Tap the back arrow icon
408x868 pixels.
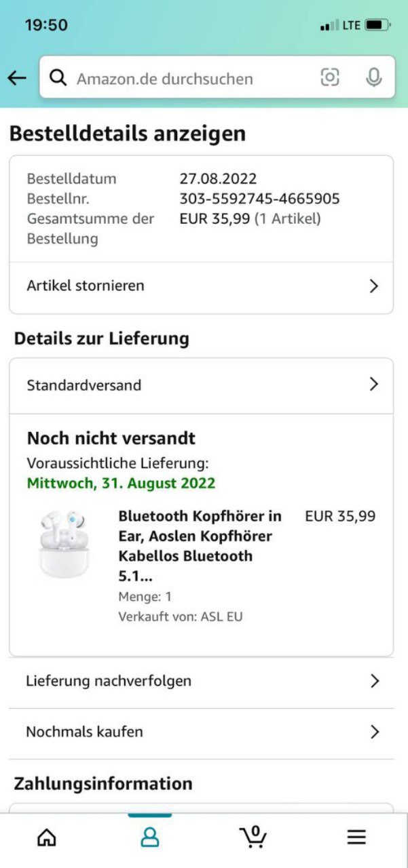17,78
